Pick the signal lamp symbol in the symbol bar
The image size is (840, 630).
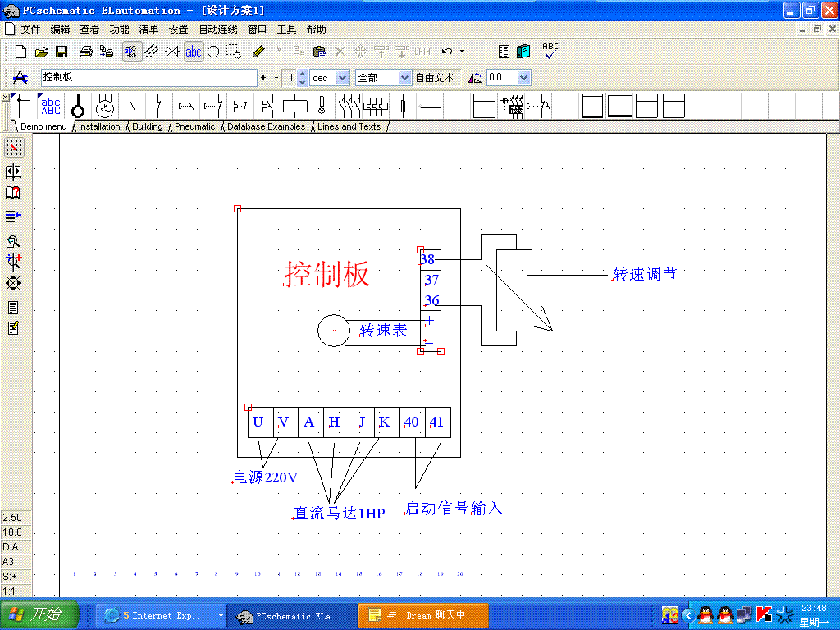(322, 106)
